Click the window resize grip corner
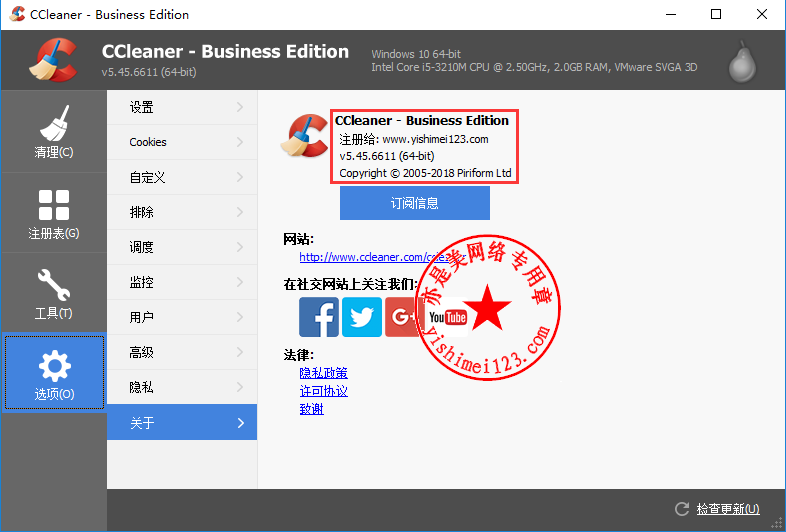 point(777,523)
